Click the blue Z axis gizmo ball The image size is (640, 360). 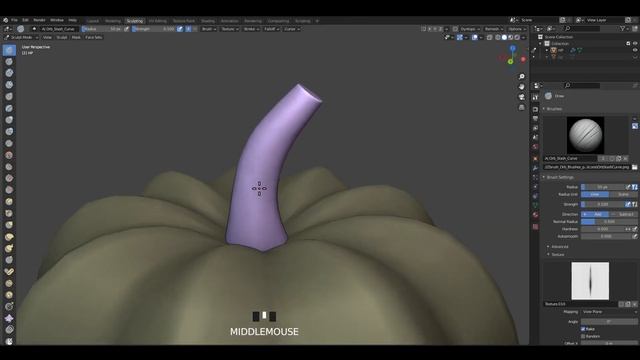coord(513,49)
